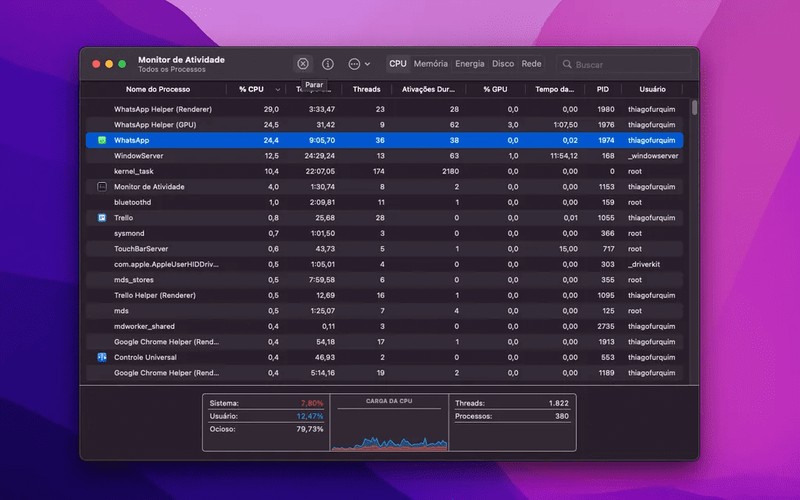The width and height of the screenshot is (800, 500).
Task: Click the 3,0 GPU value for WhatsApp Helper (GPU)
Action: 513,124
